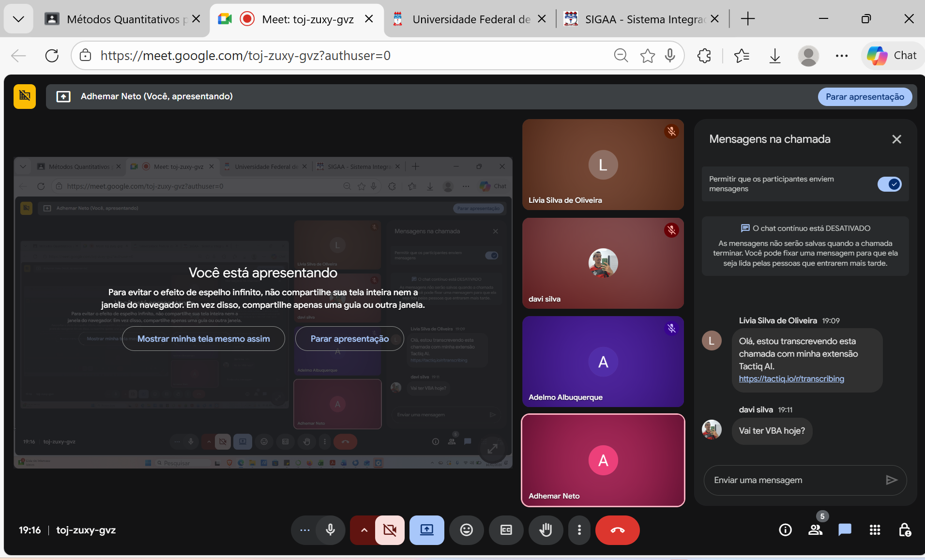Open the activities grid icon
The width and height of the screenshot is (925, 560).
[x=875, y=530]
